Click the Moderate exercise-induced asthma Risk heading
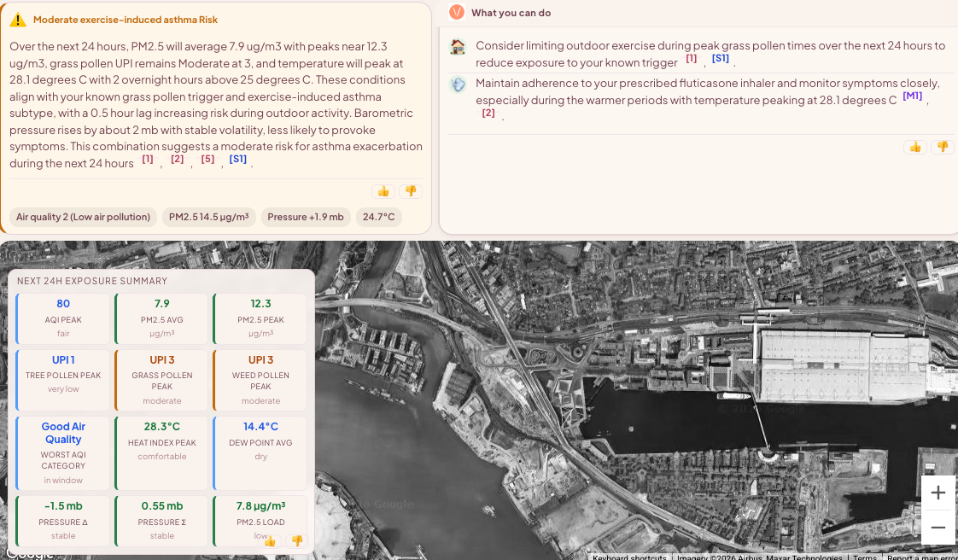The width and height of the screenshot is (958, 560). pos(126,20)
